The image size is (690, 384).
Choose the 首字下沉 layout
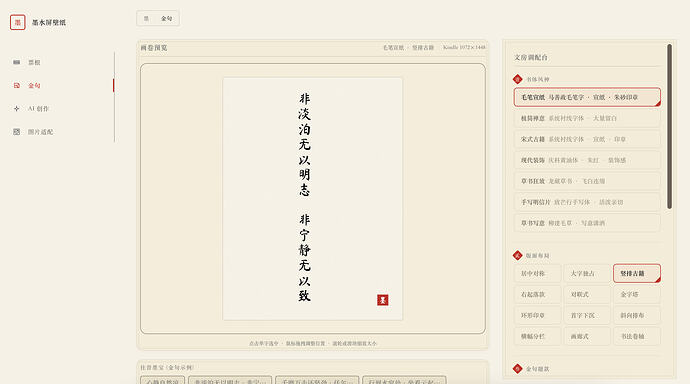[x=587, y=315]
